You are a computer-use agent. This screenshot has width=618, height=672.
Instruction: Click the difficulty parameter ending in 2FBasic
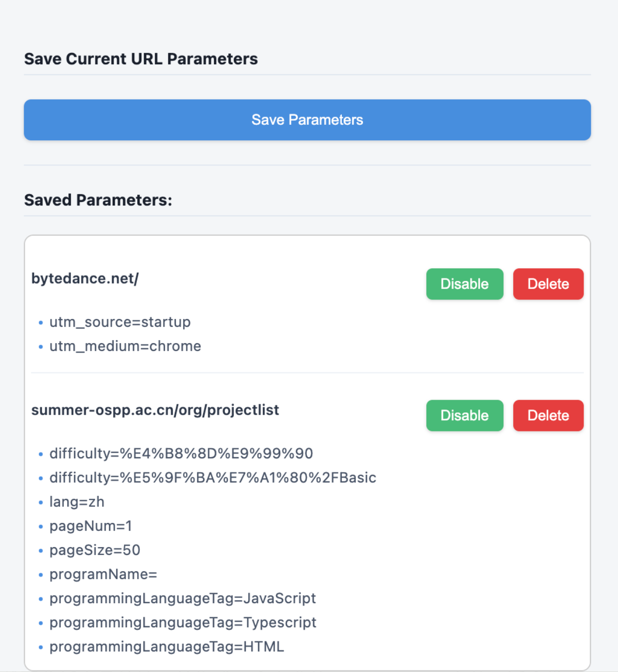pos(213,478)
